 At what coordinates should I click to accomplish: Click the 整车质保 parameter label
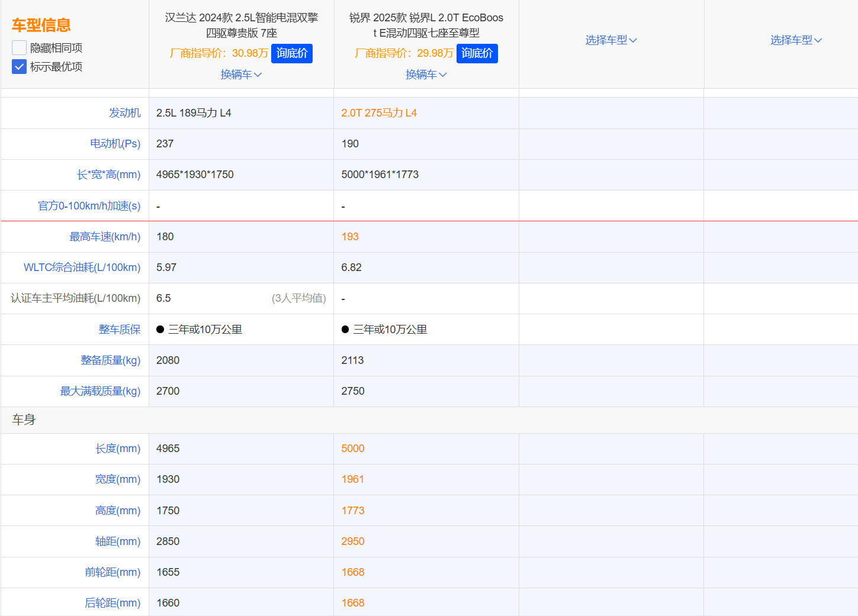click(x=120, y=330)
